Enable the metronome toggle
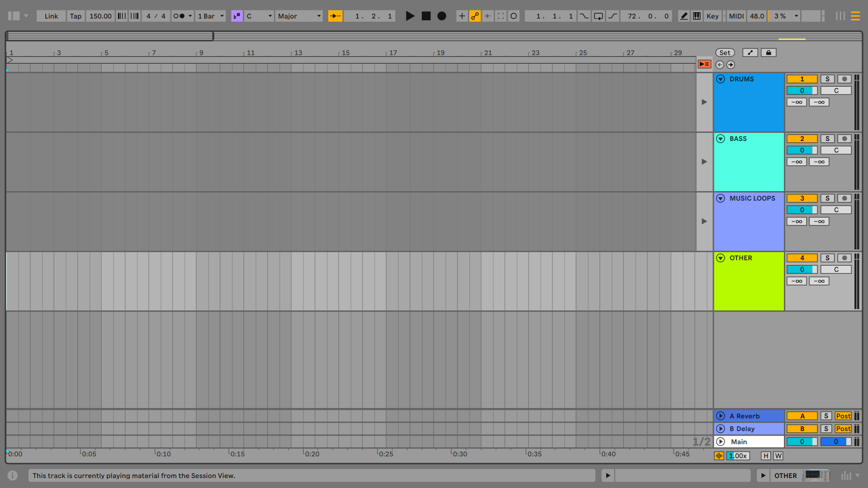Image resolution: width=868 pixels, height=488 pixels. click(179, 16)
